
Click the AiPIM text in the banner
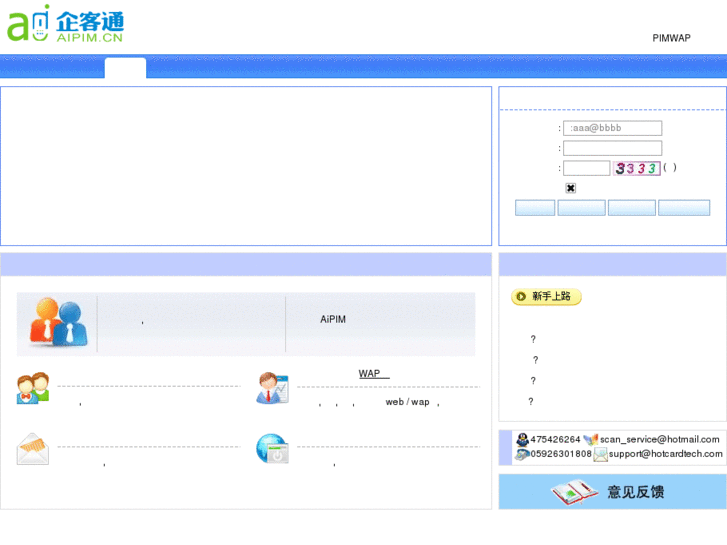click(x=333, y=319)
